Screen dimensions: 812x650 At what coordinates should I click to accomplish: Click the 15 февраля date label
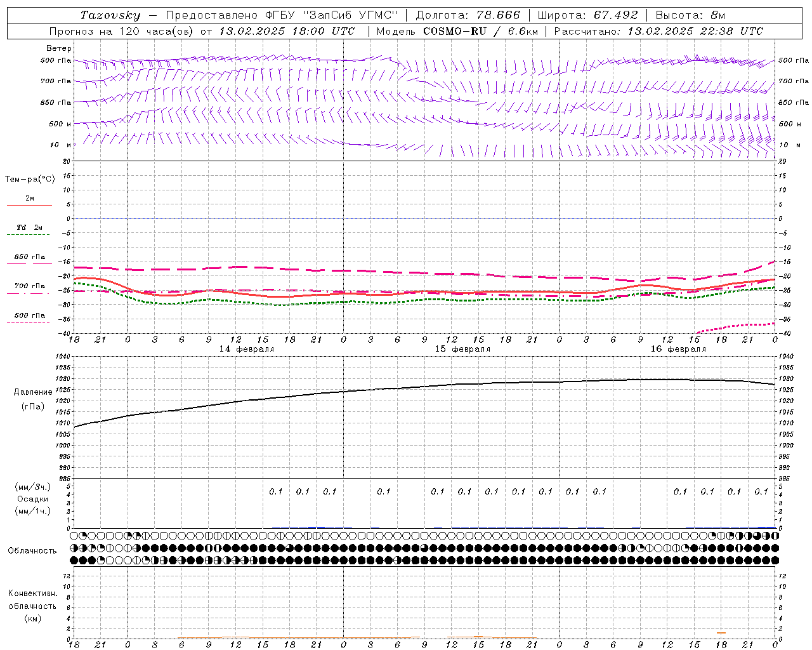(x=462, y=349)
